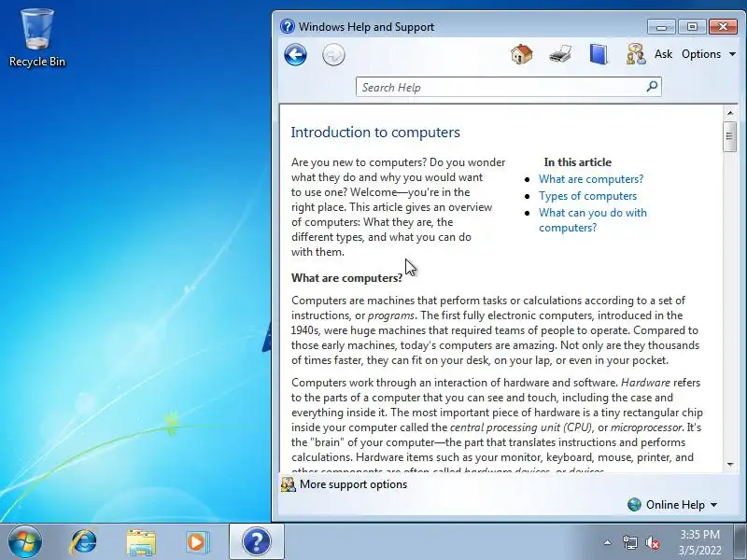Click the 'What are computers?' bold subheading
The height and width of the screenshot is (560, 747).
(346, 278)
